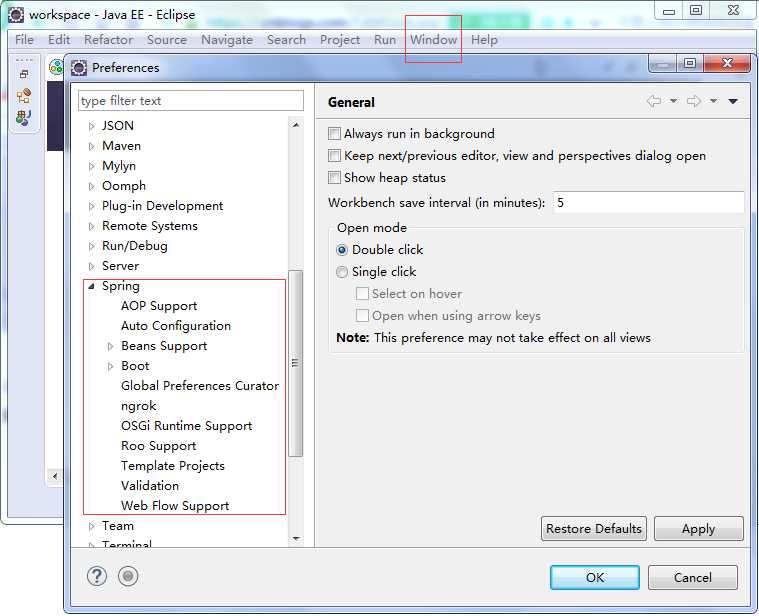Select Web Flow Support item
759x616 pixels.
175,506
